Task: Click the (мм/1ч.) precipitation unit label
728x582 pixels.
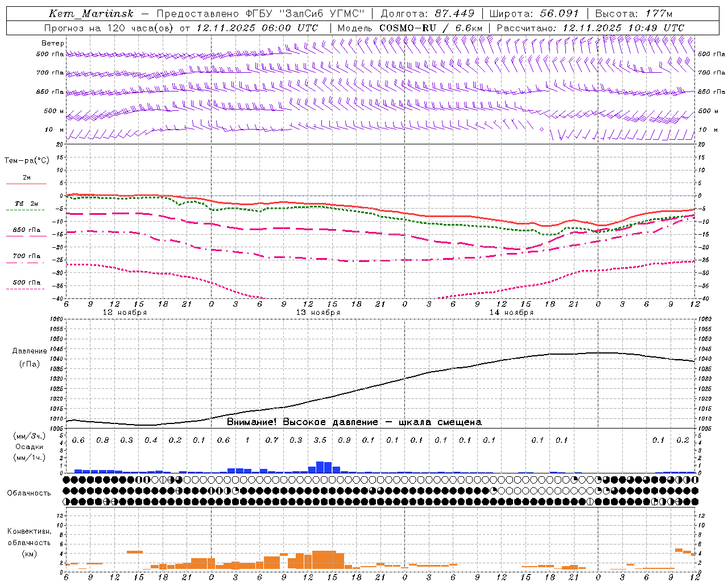Action: 30,458
